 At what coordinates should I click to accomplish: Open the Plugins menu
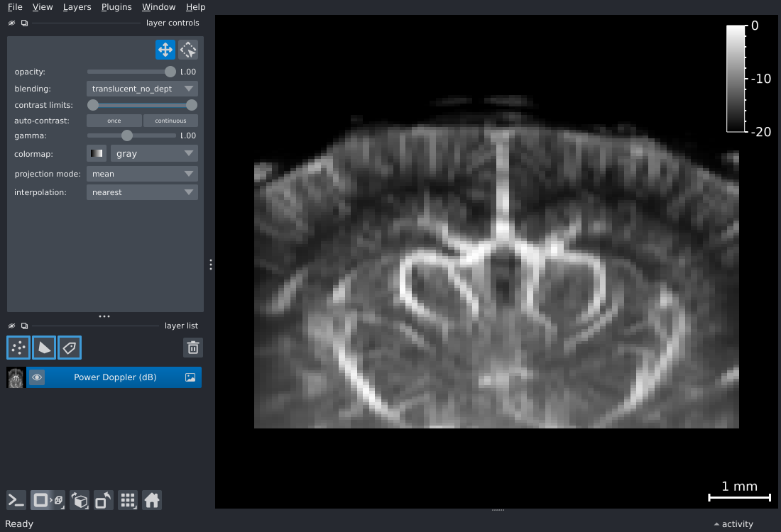[x=116, y=7]
